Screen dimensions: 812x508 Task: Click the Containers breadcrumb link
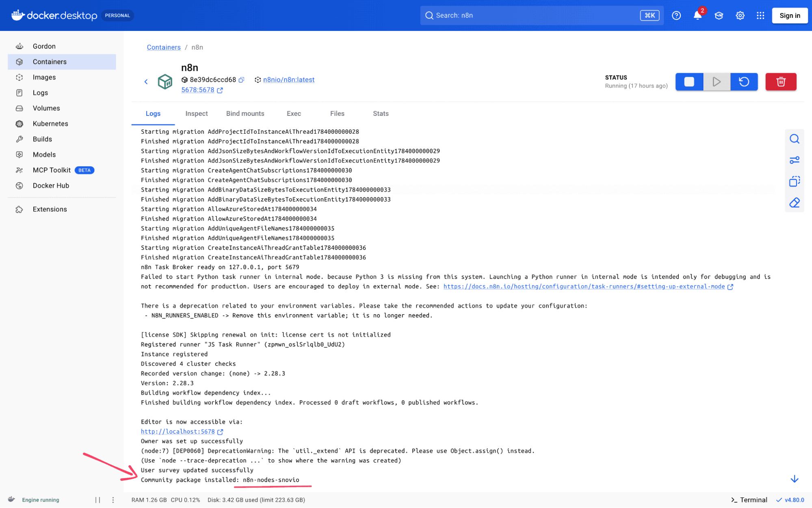(164, 47)
